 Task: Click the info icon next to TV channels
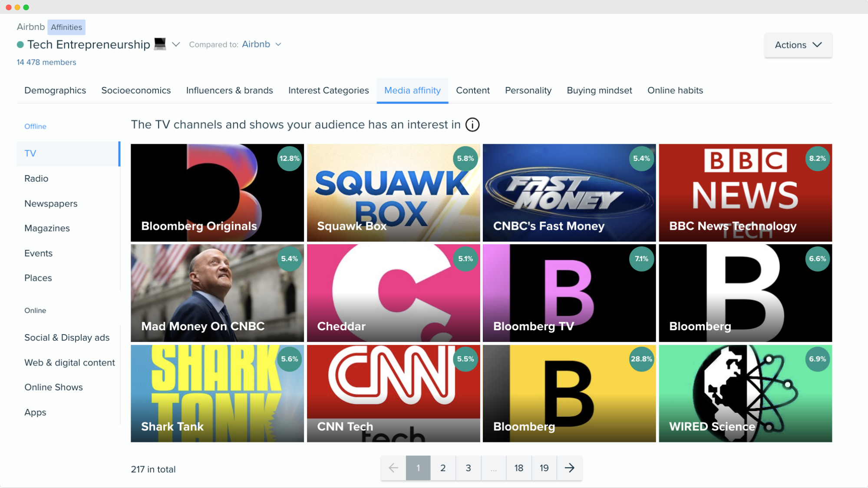point(472,124)
